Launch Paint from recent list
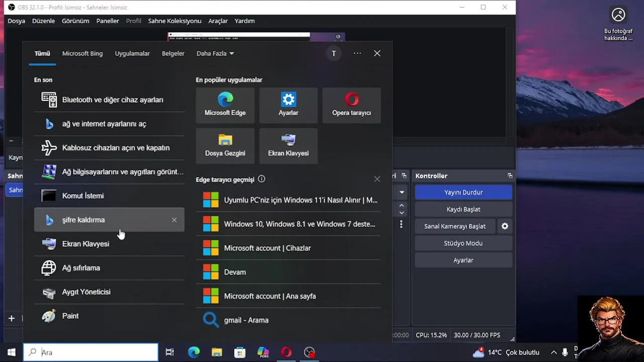Viewport: 644px width, 362px height. 109,316
